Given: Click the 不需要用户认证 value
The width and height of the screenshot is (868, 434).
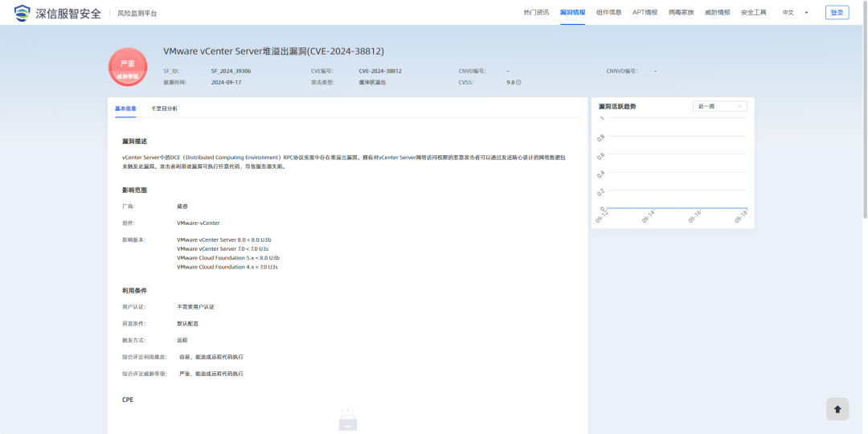Looking at the screenshot, I should pyautogui.click(x=195, y=307).
